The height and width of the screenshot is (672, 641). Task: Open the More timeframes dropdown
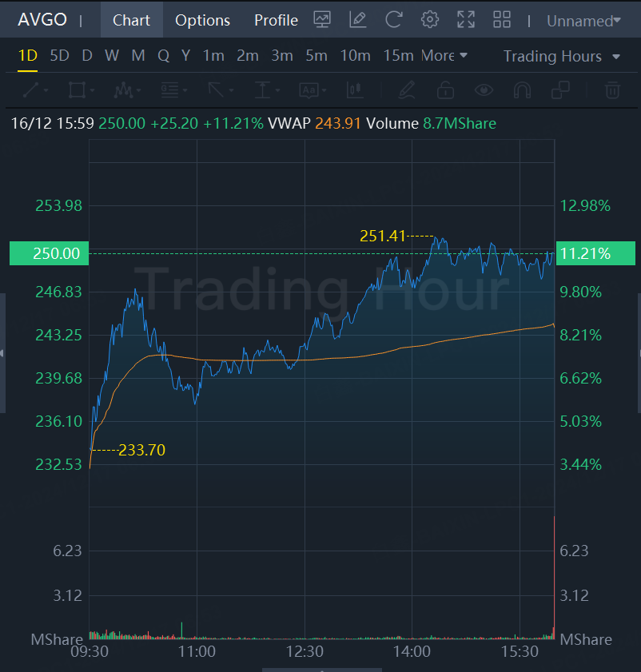coord(444,56)
